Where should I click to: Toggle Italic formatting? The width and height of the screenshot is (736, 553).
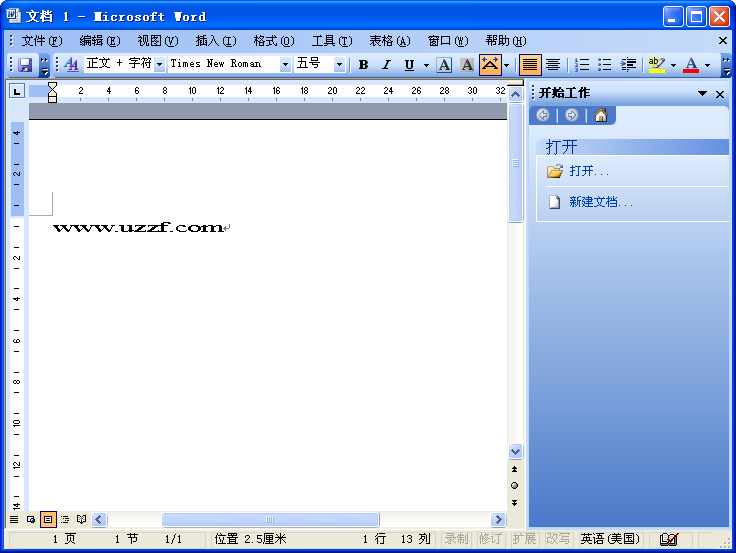pyautogui.click(x=386, y=64)
